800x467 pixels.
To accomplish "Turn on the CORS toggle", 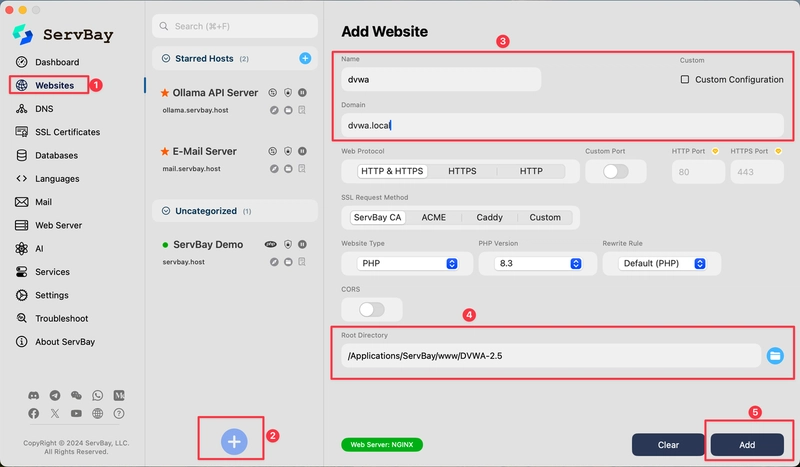I will (371, 309).
